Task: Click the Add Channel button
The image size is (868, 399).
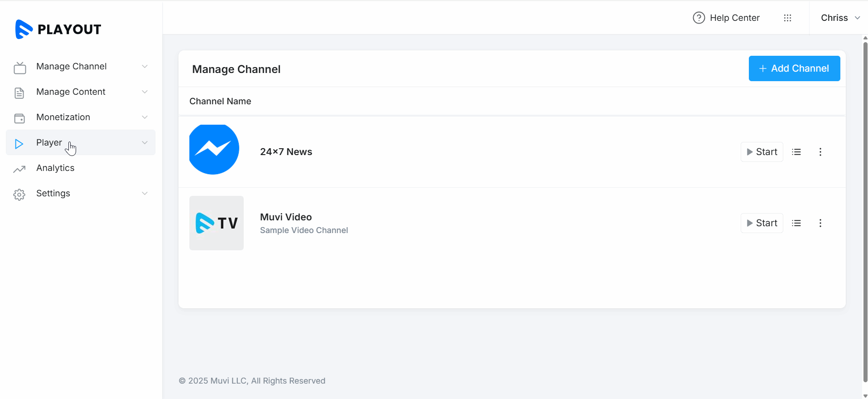Action: [x=794, y=68]
